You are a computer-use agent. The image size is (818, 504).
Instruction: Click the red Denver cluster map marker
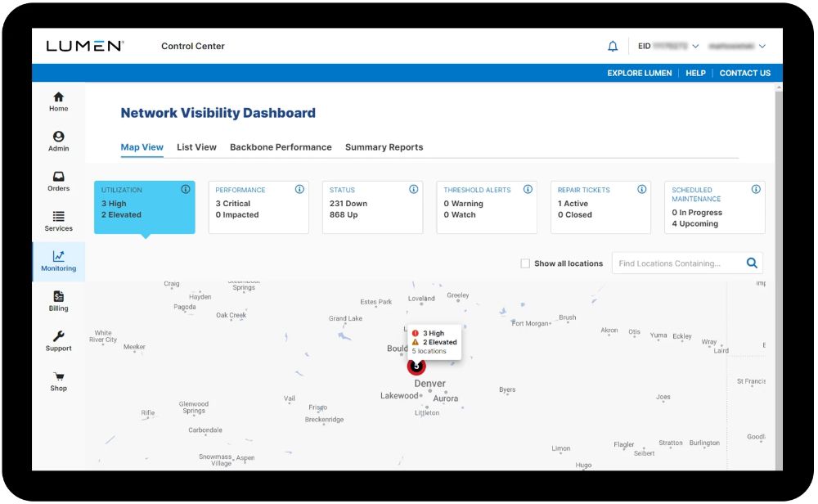[416, 367]
